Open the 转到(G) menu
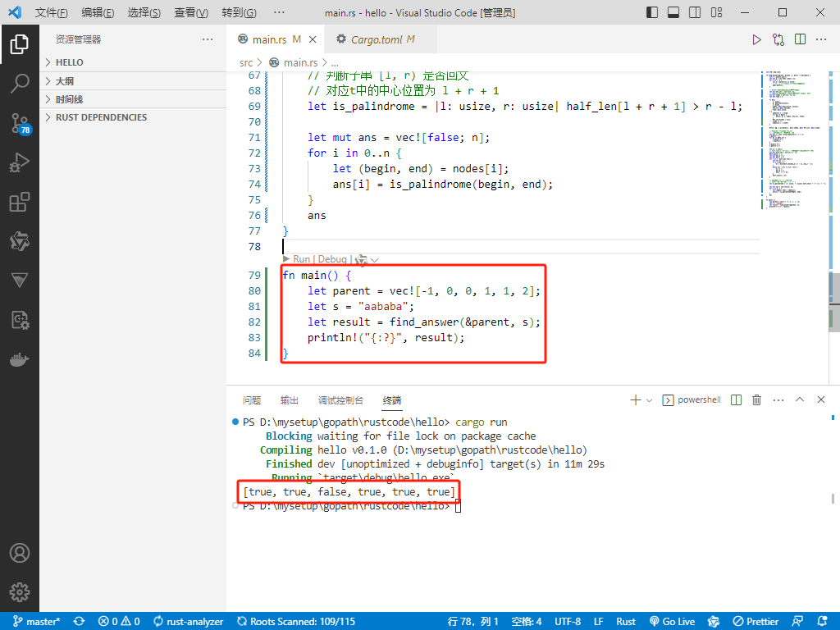The height and width of the screenshot is (630, 840). (239, 12)
